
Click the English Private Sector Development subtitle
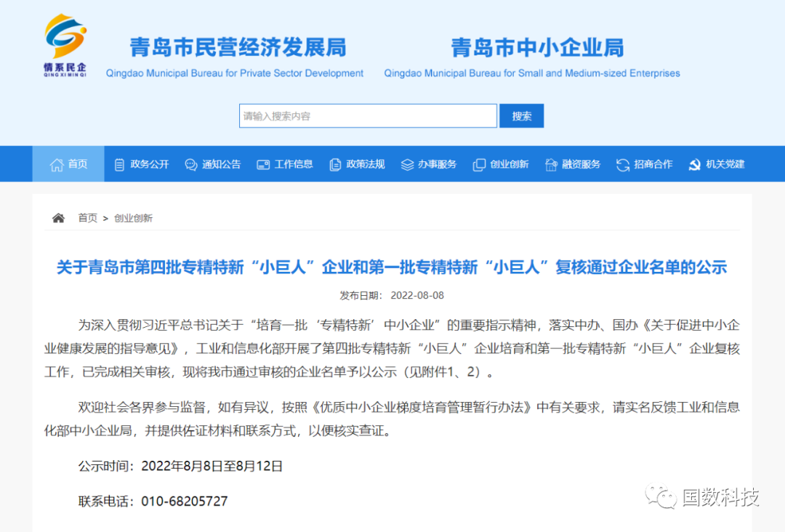(234, 73)
